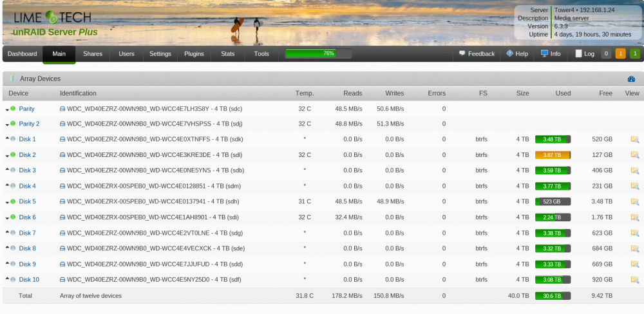Click the green notices notification counter
The height and width of the screenshot is (314, 644).
tap(634, 54)
